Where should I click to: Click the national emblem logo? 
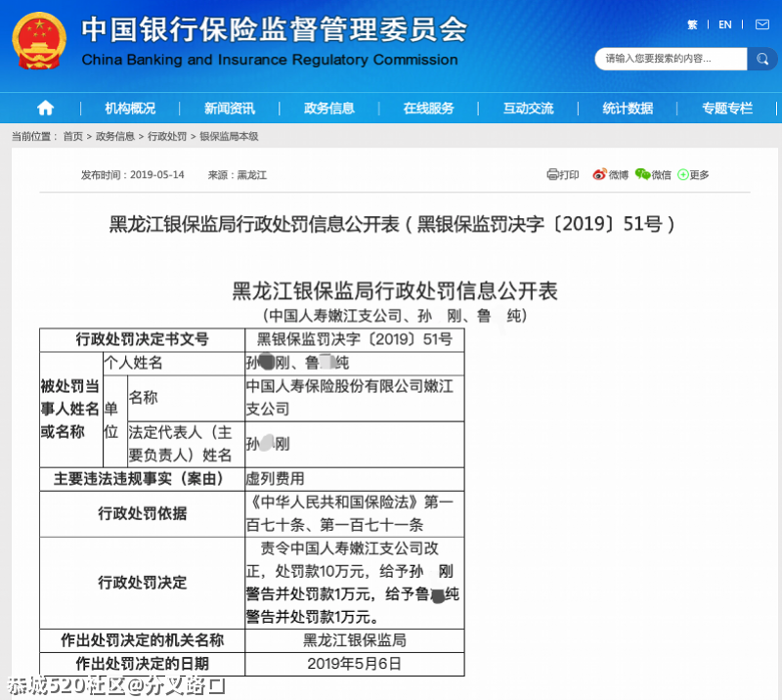point(39,41)
